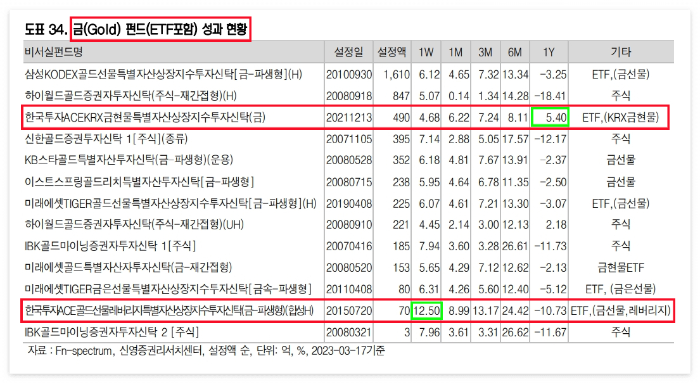Click the 1W value '12.50'

pos(426,311)
